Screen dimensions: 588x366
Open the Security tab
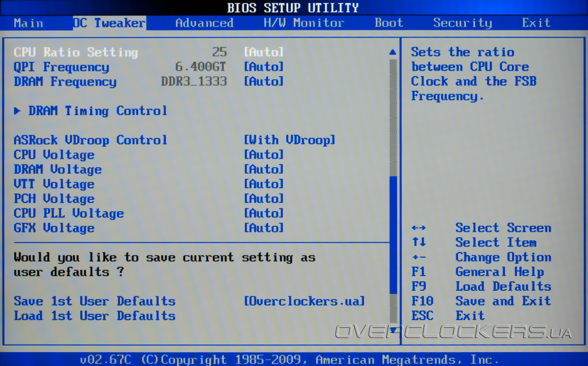tap(463, 23)
